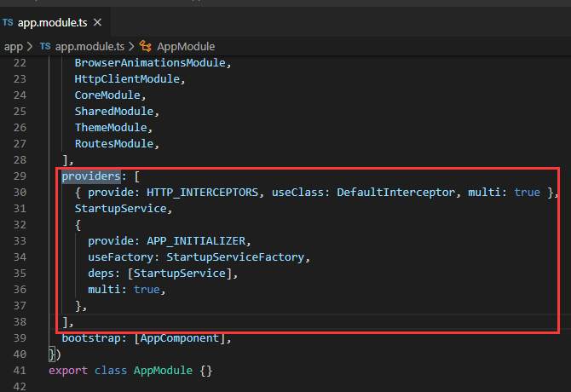Click the TS icon in the breadcrumb

45,46
